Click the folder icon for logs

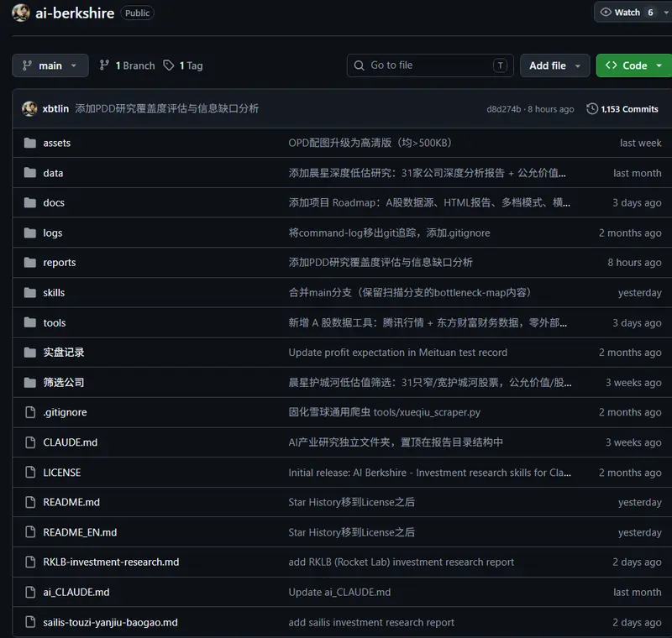point(30,233)
